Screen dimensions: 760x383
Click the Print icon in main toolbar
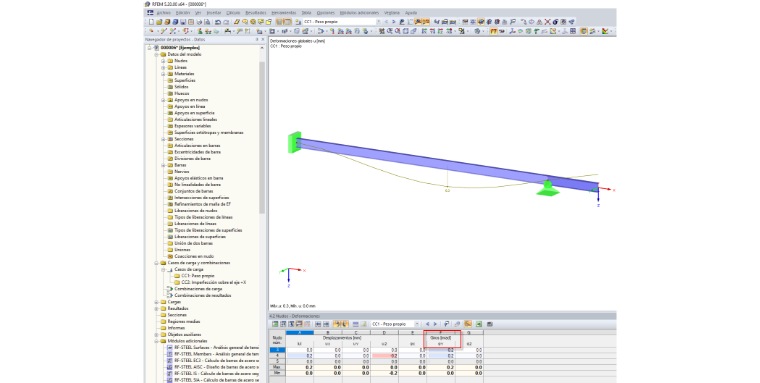pos(199,22)
